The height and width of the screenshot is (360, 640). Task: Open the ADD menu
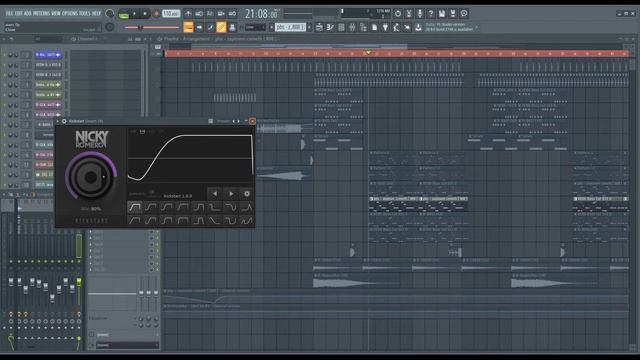27,13
